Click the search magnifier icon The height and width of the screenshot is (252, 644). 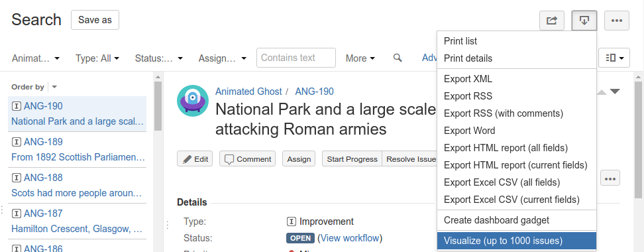point(397,58)
